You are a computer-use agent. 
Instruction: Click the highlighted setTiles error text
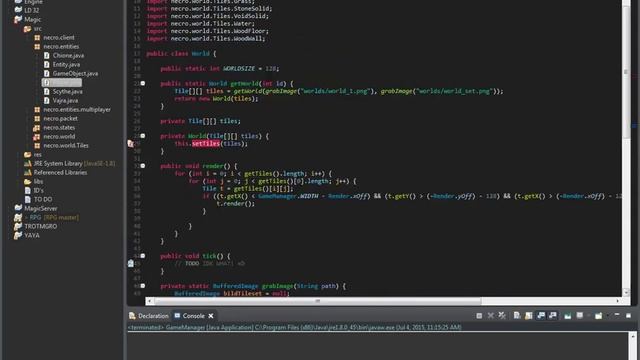point(206,144)
